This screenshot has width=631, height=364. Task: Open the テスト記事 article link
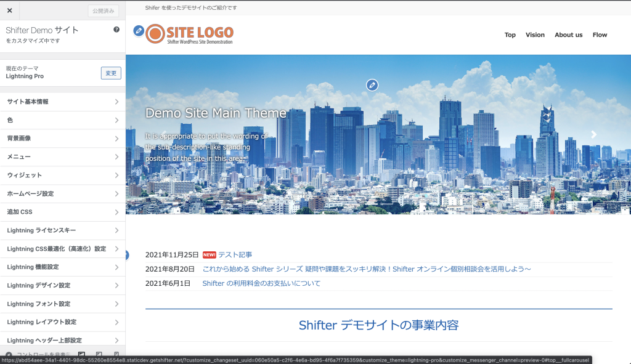[235, 255]
